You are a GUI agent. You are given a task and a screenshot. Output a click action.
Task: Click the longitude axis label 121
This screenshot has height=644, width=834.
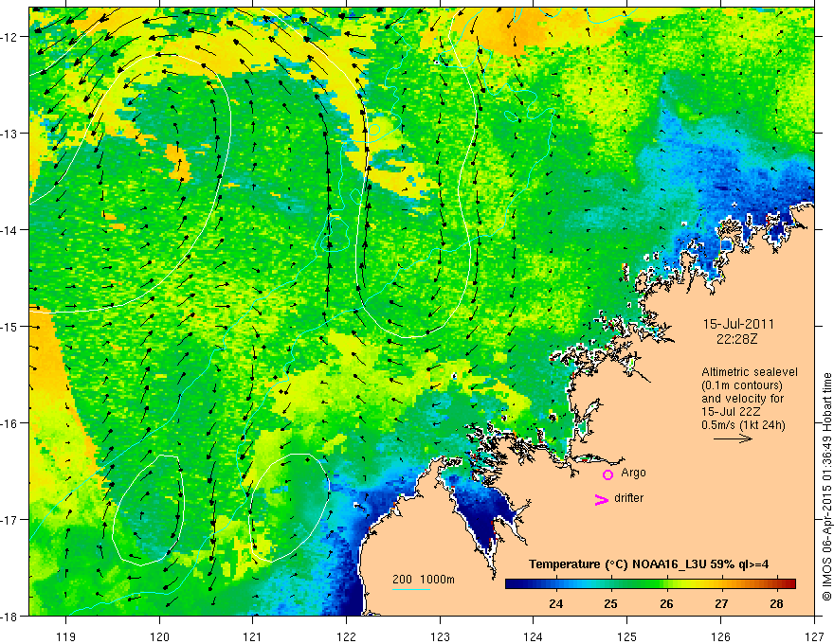click(253, 636)
